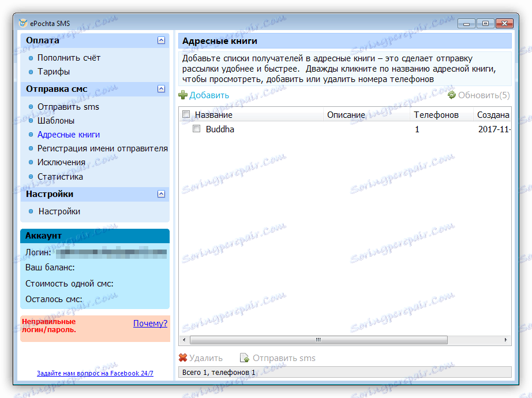Click the Добавить link
This screenshot has height=398, width=532.
tap(209, 95)
